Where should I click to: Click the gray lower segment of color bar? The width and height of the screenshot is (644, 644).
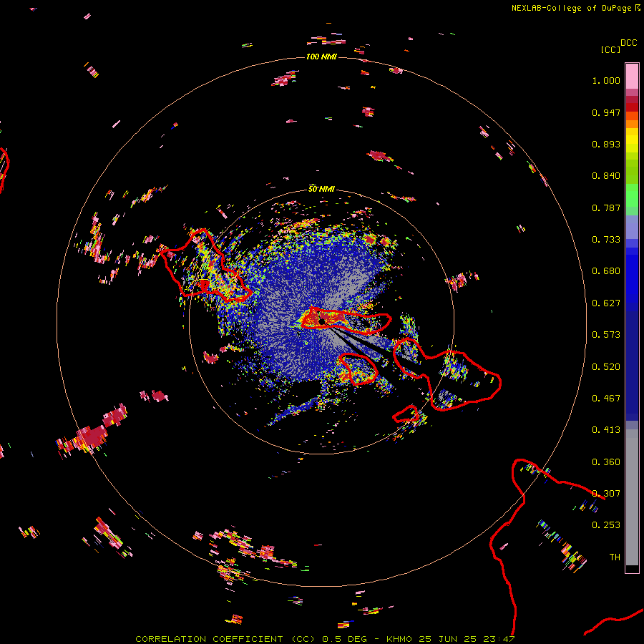(x=632, y=497)
